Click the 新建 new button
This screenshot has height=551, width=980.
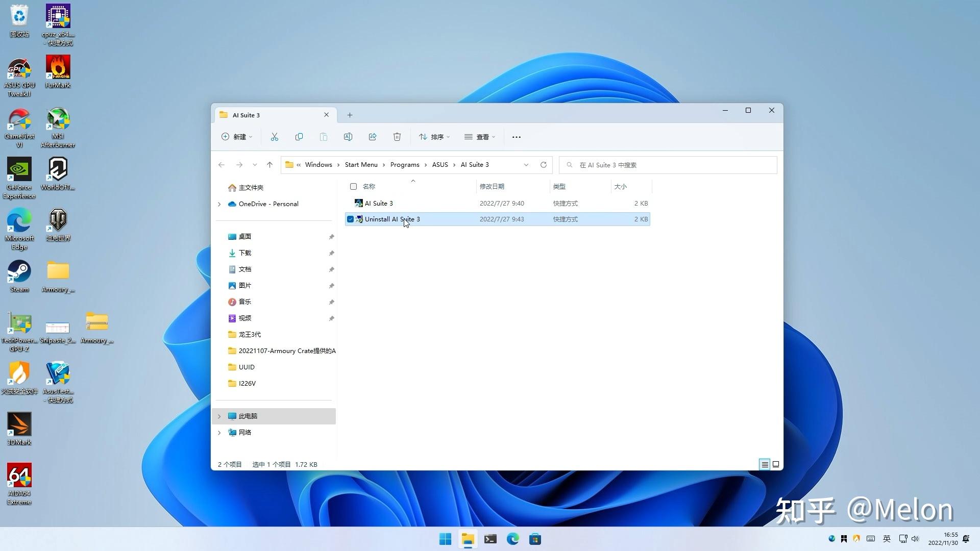(x=237, y=137)
